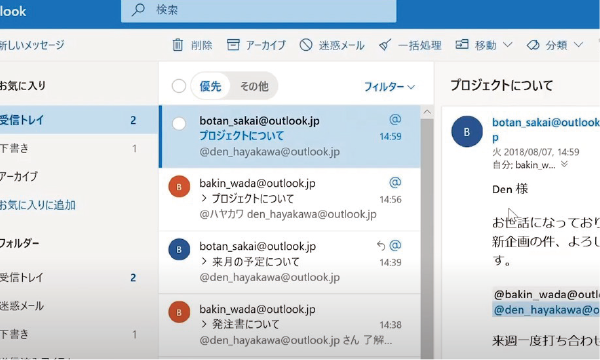Expand 発注書について conversation chevron
The width and height of the screenshot is (600, 360).
[204, 324]
